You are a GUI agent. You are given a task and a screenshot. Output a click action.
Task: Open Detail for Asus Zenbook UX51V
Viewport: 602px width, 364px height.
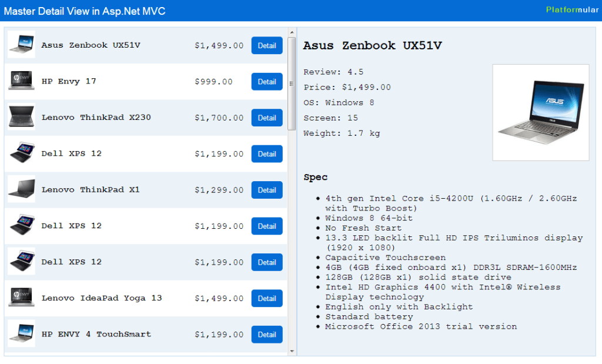pos(267,45)
